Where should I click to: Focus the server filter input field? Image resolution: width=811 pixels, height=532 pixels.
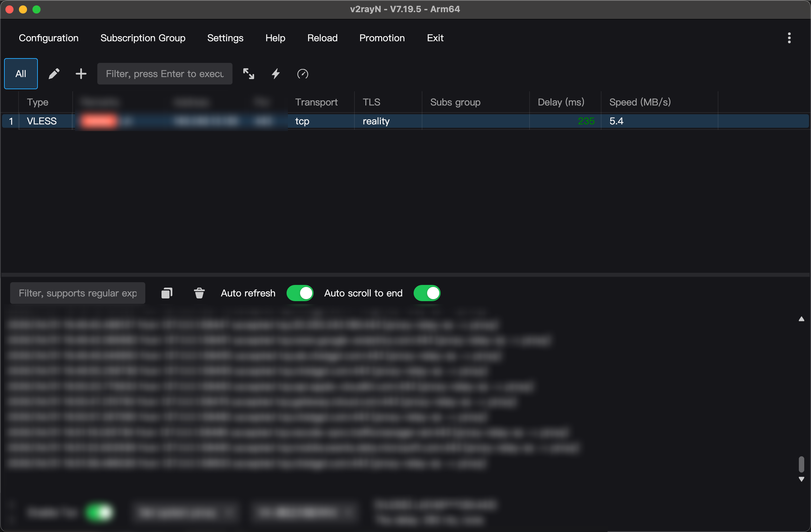[165, 74]
